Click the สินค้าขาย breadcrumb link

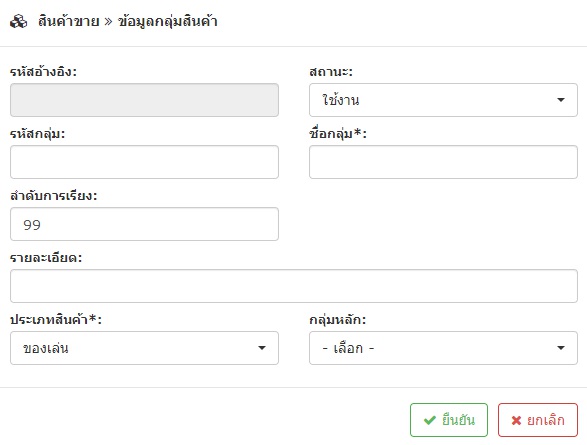click(69, 21)
